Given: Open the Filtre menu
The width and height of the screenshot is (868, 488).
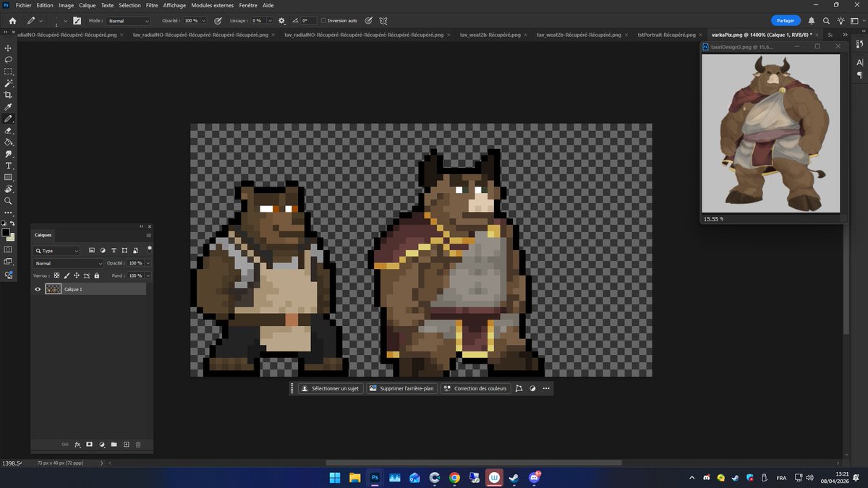Looking at the screenshot, I should pos(152,5).
